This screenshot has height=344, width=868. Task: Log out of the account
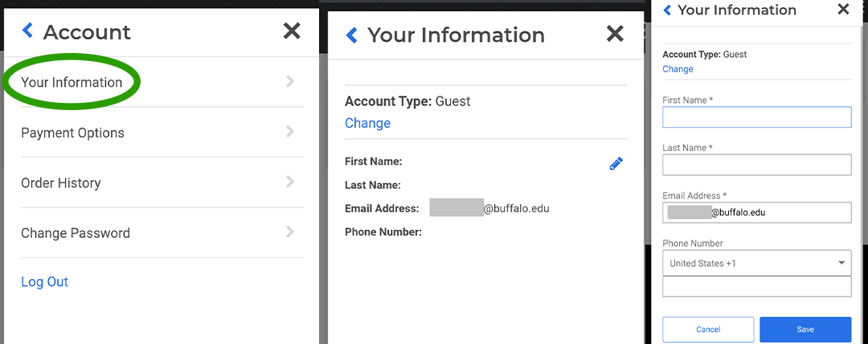point(44,281)
